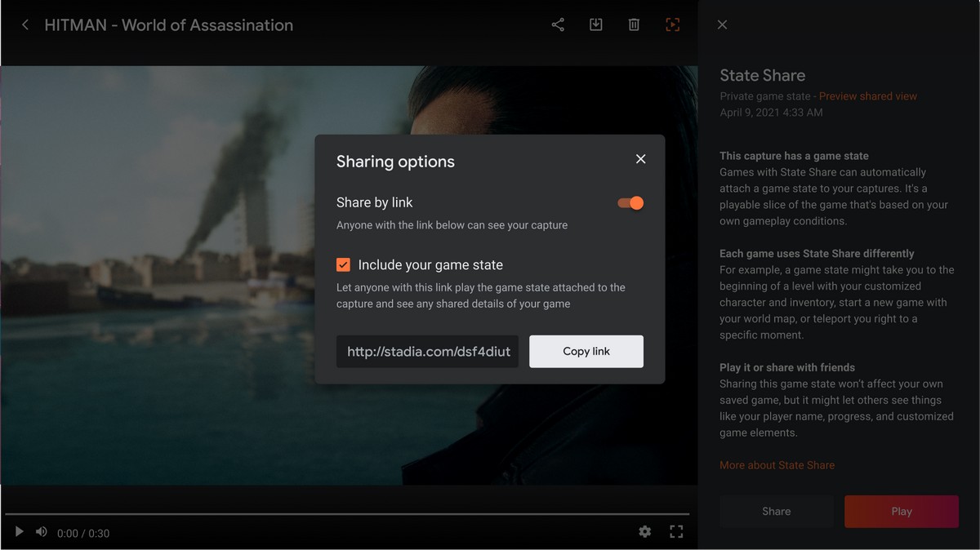Open More about State Share

pos(777,464)
